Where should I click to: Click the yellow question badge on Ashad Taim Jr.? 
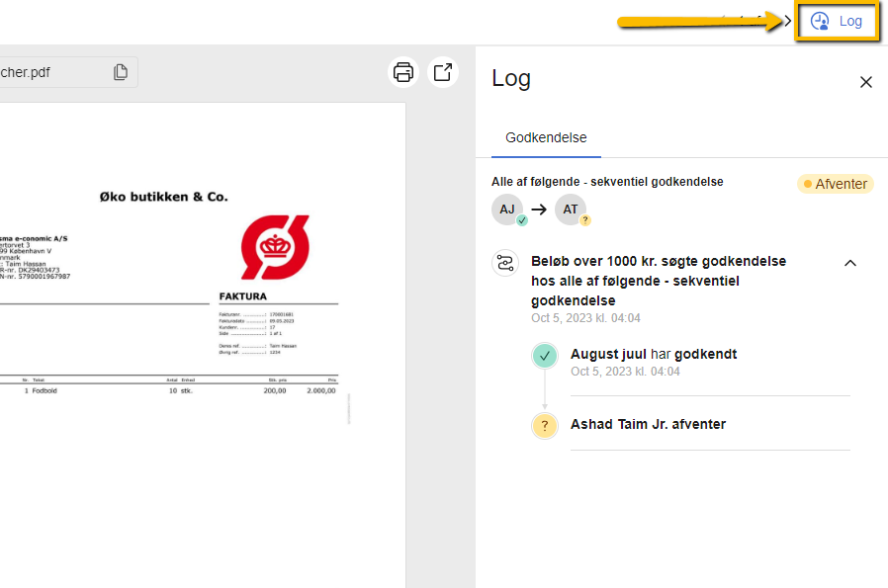545,425
